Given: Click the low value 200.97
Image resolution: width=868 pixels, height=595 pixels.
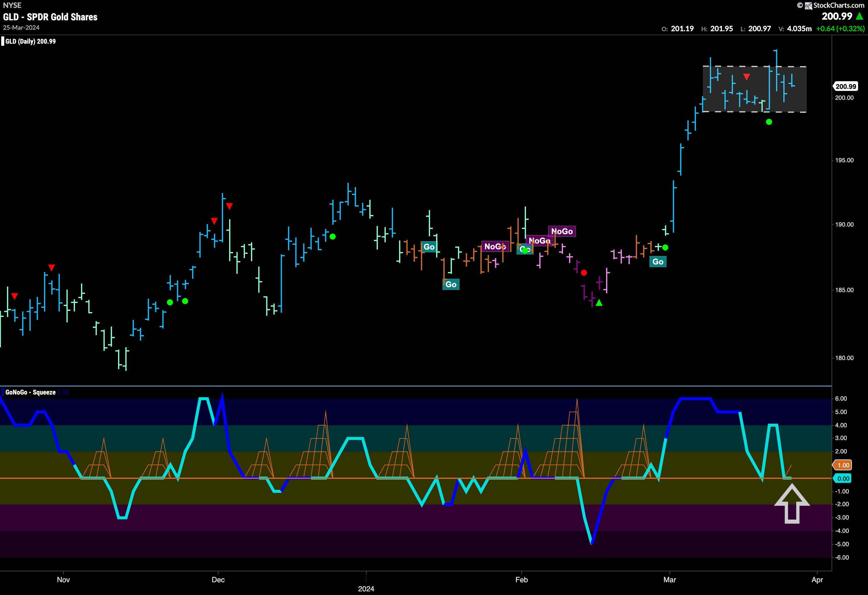Looking at the screenshot, I should point(759,29).
